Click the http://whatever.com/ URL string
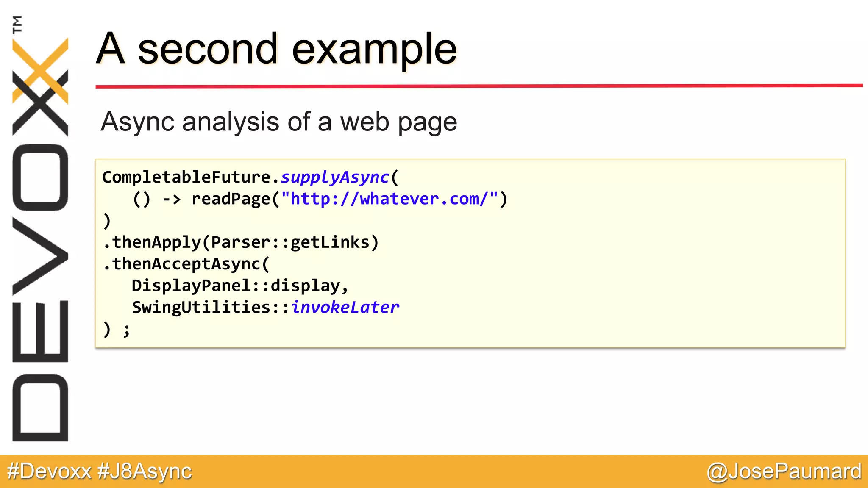 tap(389, 199)
